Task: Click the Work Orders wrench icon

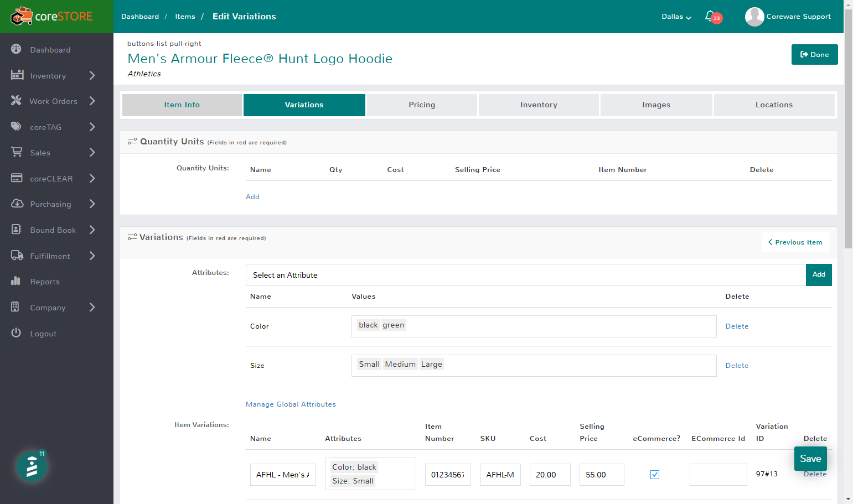Action: click(16, 101)
